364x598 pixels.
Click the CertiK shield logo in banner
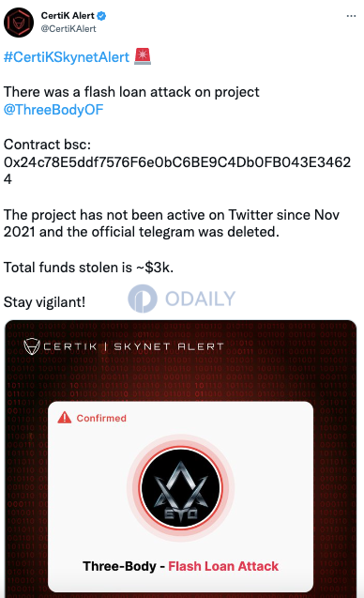(x=32, y=346)
